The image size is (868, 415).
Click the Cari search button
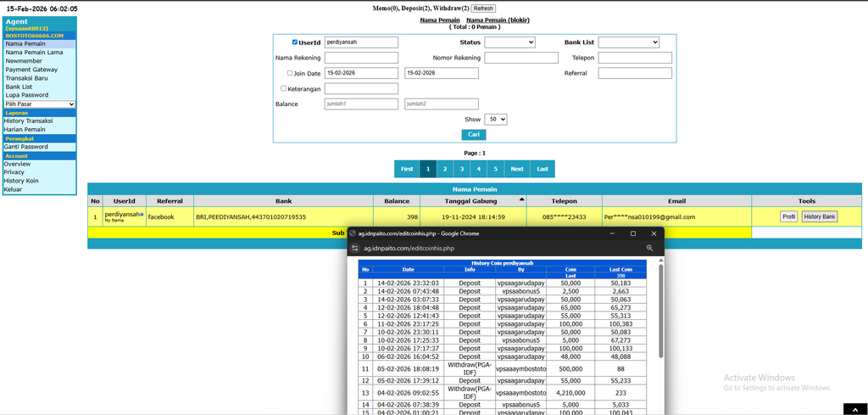(x=474, y=135)
